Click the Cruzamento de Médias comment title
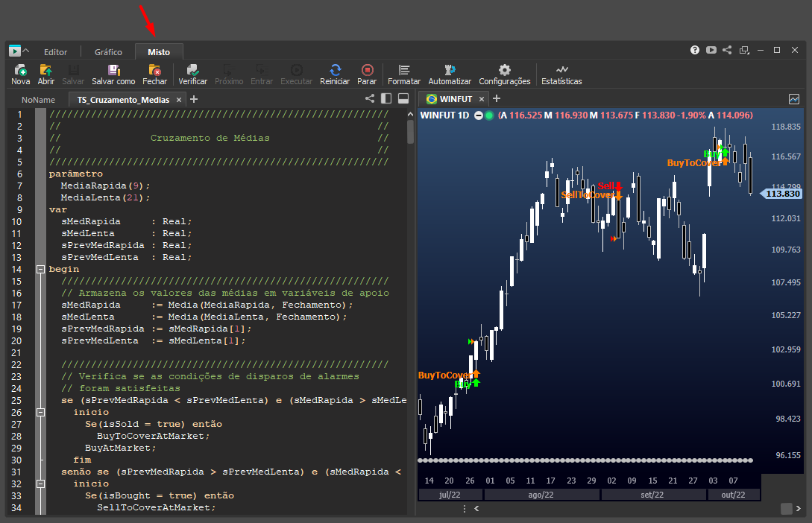The width and height of the screenshot is (812, 523). pyautogui.click(x=210, y=138)
